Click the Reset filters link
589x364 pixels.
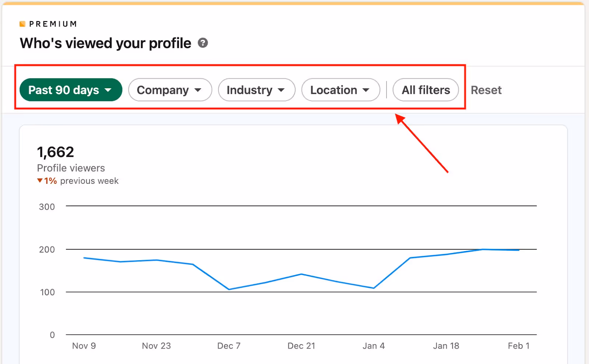(x=486, y=90)
